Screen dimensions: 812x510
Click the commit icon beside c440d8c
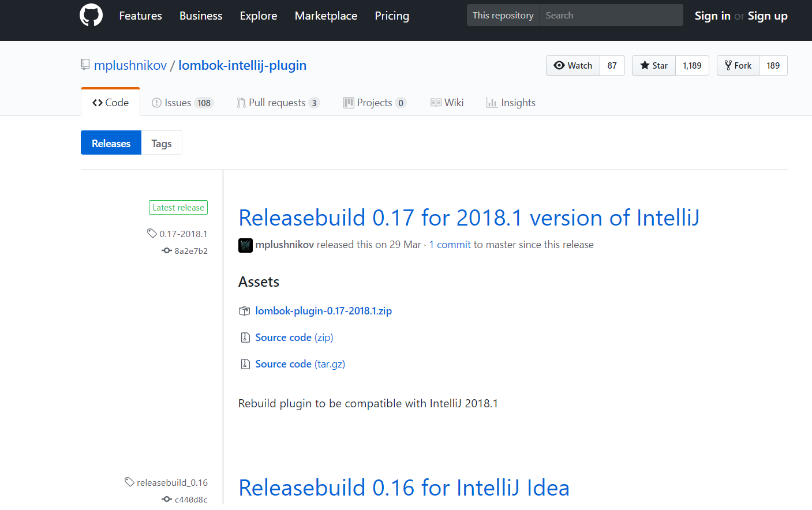click(x=167, y=499)
